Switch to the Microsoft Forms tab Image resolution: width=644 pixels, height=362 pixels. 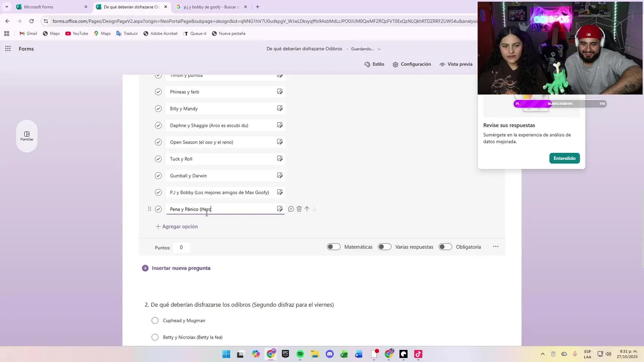tap(50, 7)
